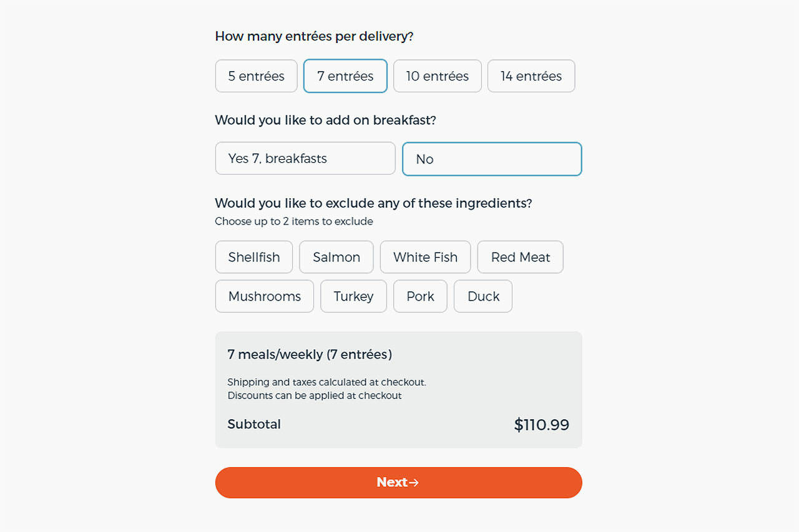
Task: Select 14 entrées per delivery
Action: pyautogui.click(x=531, y=76)
